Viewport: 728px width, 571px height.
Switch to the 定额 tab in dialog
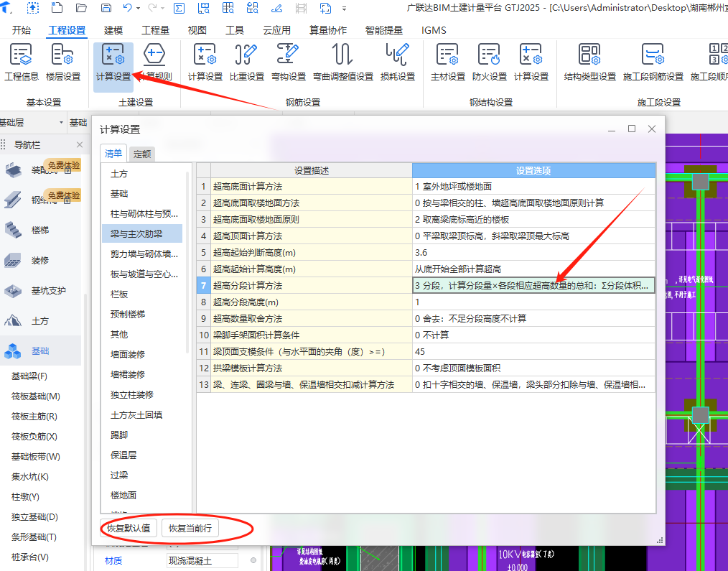(142, 154)
